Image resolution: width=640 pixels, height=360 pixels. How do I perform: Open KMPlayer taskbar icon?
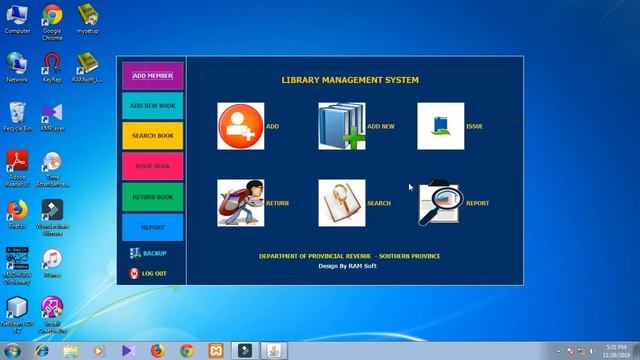128,351
